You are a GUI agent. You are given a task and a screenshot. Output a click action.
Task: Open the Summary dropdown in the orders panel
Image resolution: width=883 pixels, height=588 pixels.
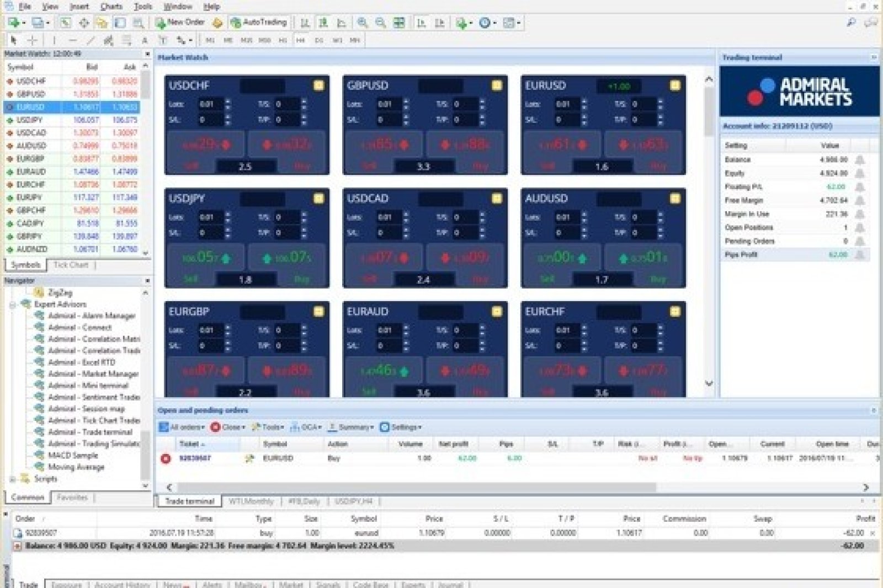coord(351,427)
